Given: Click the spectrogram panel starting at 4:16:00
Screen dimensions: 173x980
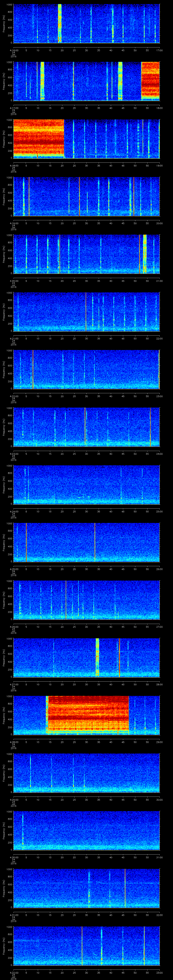Looking at the screenshot, I should [x=86, y=24].
